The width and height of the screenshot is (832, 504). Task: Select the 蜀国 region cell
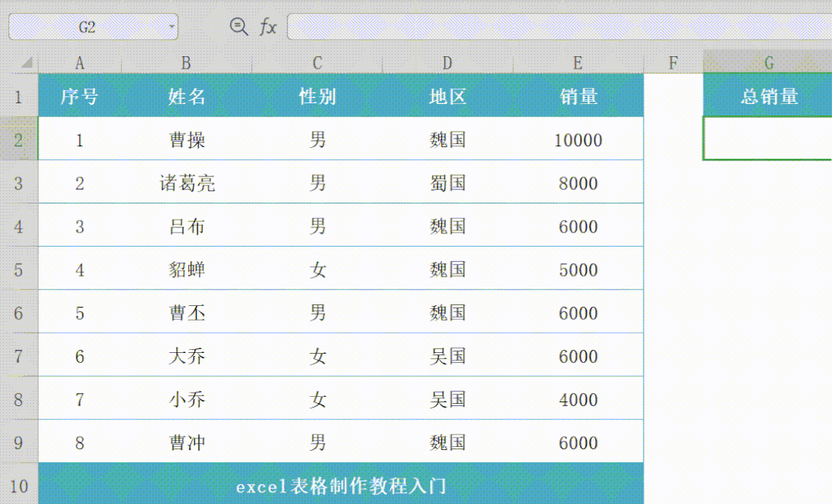(447, 183)
